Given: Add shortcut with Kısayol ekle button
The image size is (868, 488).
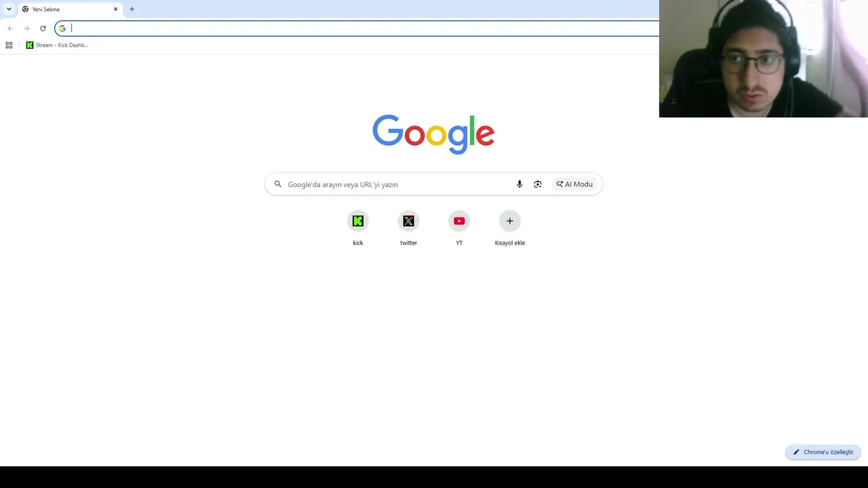Looking at the screenshot, I should coord(510,228).
